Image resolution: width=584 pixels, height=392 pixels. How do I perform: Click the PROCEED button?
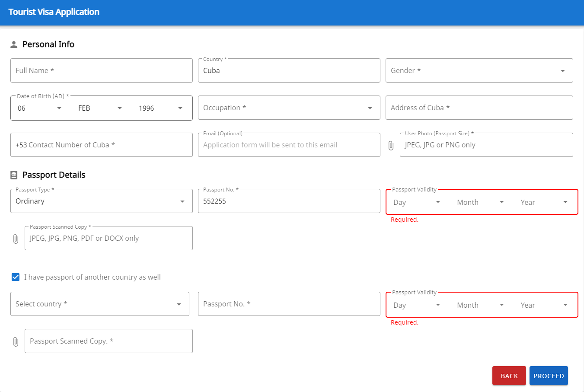click(x=549, y=376)
